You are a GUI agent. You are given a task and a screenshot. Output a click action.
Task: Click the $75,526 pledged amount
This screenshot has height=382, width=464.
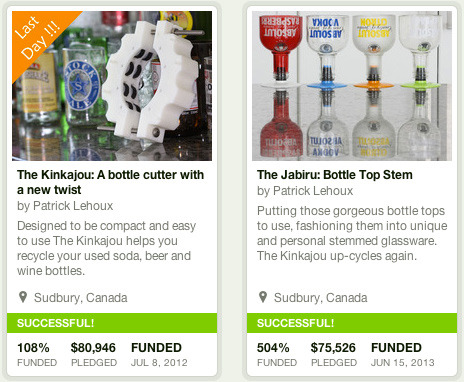point(334,354)
